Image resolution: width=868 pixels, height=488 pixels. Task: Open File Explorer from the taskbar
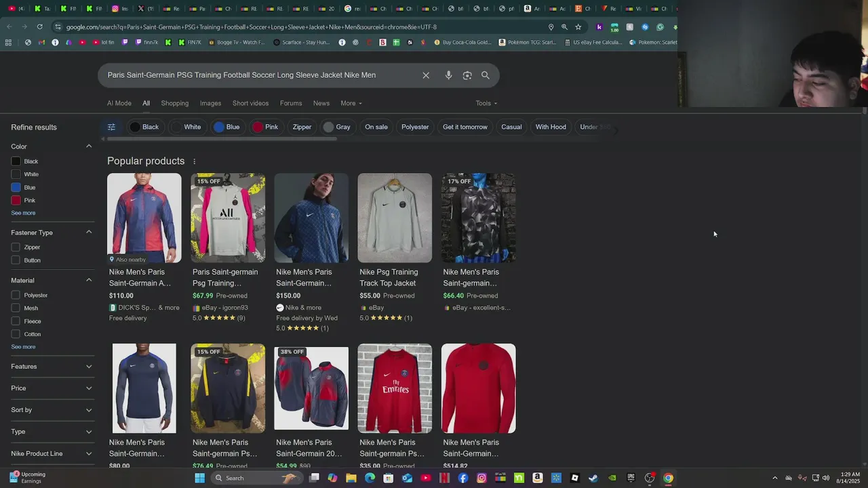point(351,478)
